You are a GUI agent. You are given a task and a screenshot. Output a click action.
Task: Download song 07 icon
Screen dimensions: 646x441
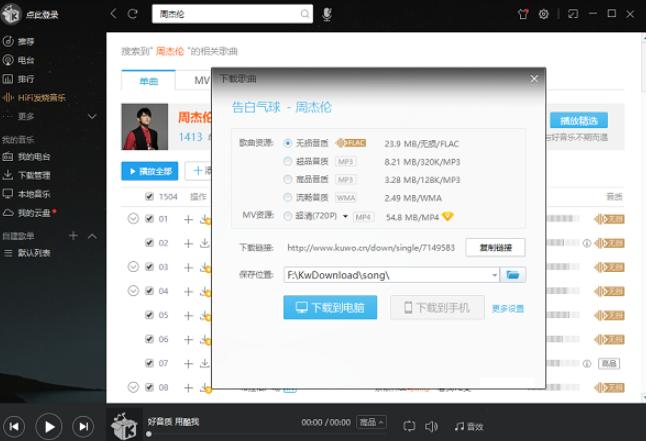coord(205,363)
